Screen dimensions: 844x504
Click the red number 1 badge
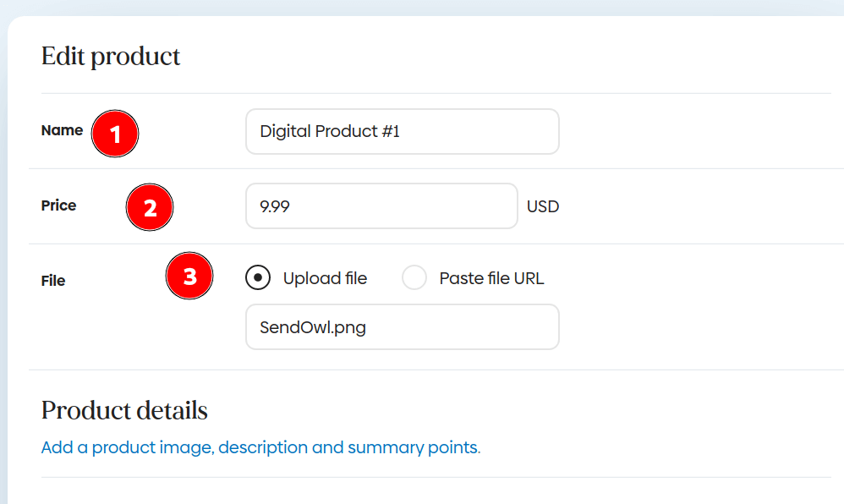[115, 134]
